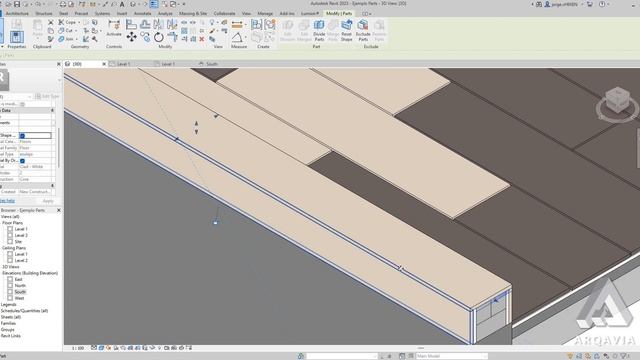The width and height of the screenshot is (640, 360).
Task: Open the Properties palette button in ribbon
Action: coord(16,37)
